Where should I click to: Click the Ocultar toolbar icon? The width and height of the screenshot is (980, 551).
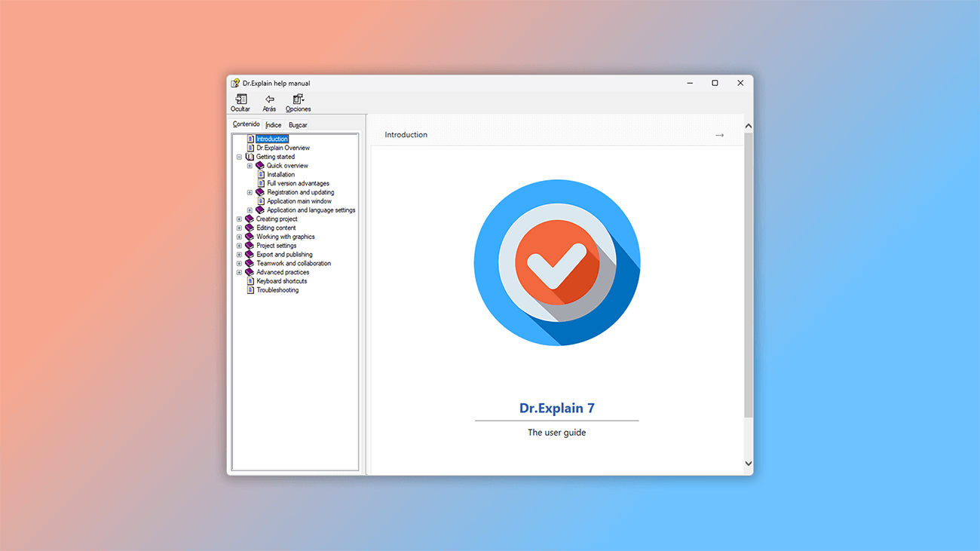[240, 99]
